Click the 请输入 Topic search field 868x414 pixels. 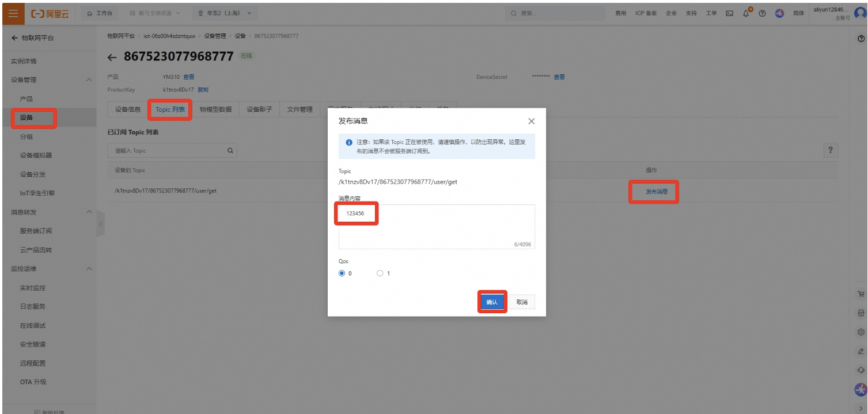tap(172, 150)
